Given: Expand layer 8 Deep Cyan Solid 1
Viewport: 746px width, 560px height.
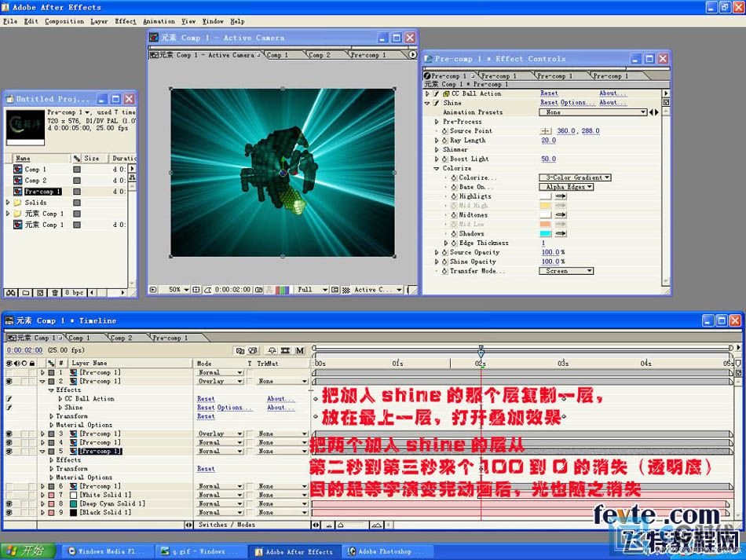Looking at the screenshot, I should click(x=43, y=503).
